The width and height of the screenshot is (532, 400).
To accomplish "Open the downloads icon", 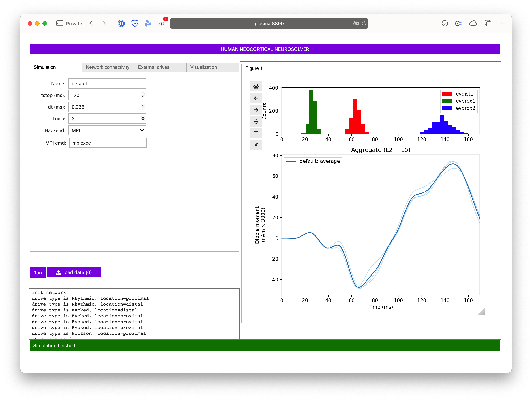I will [445, 23].
